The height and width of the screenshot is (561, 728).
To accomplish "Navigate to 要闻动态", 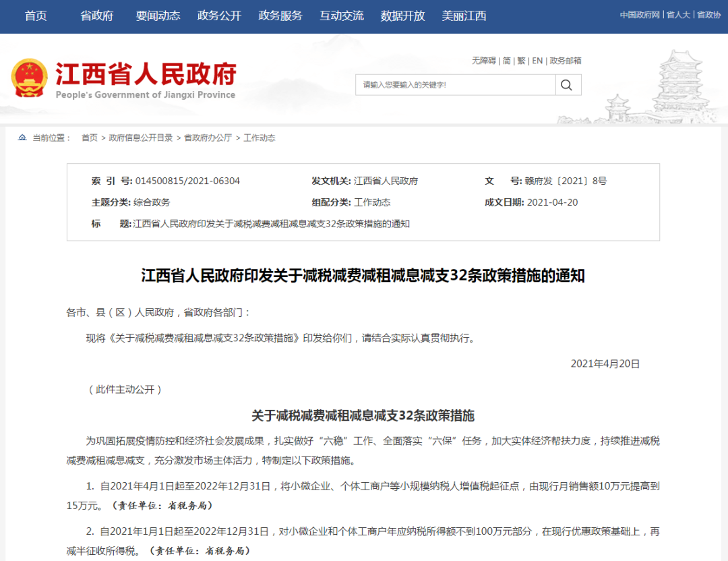I will coord(158,16).
